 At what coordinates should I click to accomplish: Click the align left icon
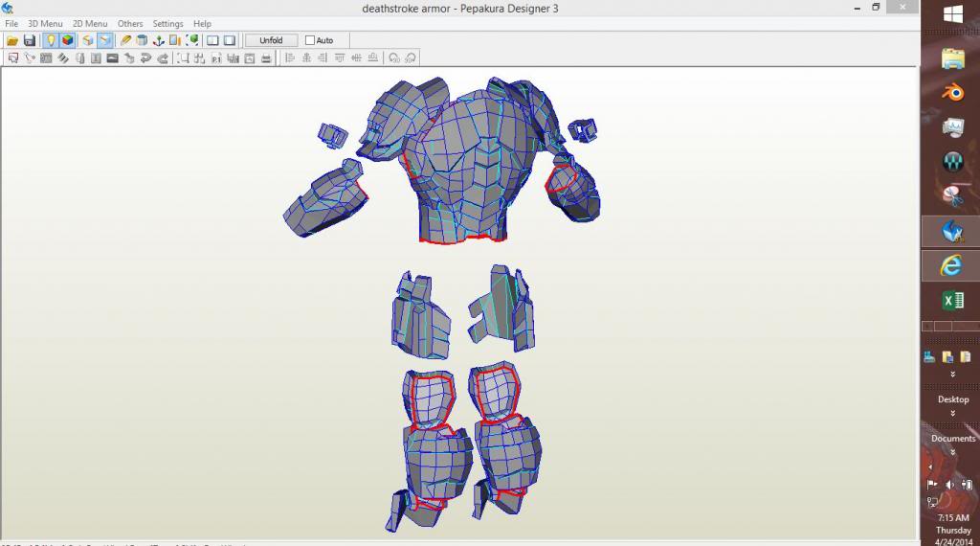tap(289, 58)
